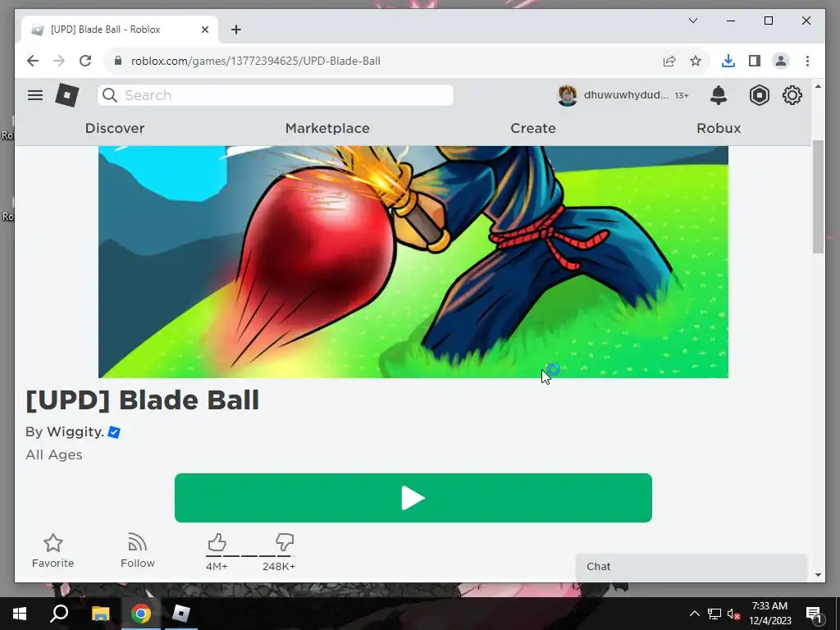Image resolution: width=840 pixels, height=630 pixels.
Task: Click the 13+ age label
Action: [x=682, y=95]
